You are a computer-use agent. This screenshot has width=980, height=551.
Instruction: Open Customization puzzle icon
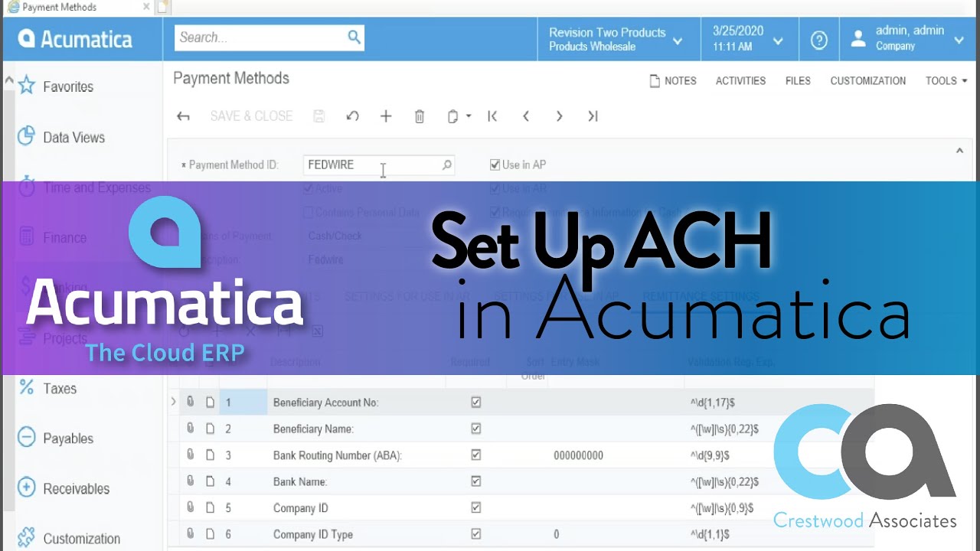(x=27, y=537)
